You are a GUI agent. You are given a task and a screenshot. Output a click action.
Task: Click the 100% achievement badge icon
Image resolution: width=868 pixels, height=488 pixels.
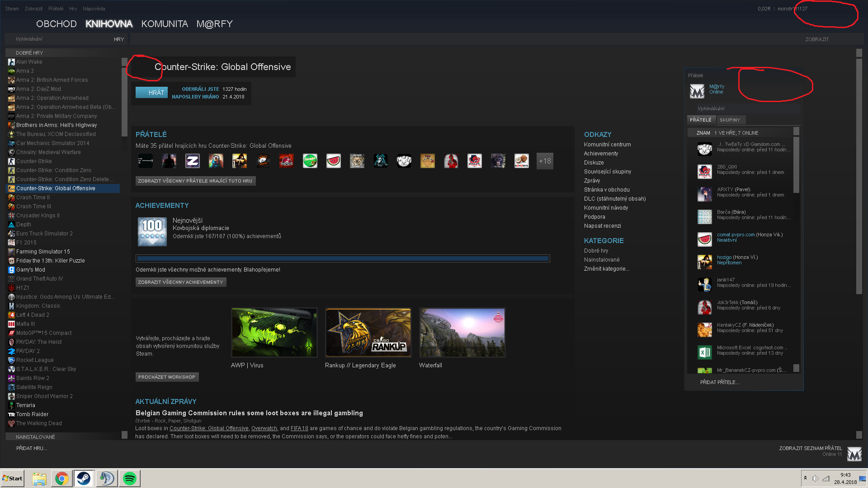tap(152, 231)
